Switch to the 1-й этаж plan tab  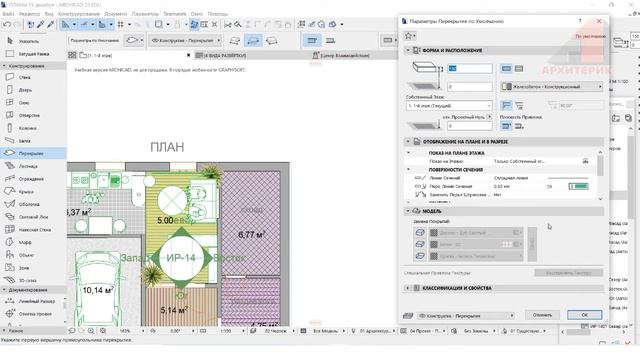click(131, 55)
